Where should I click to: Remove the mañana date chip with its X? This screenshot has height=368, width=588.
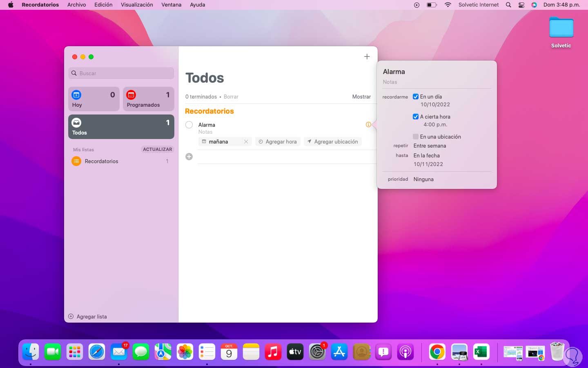246,141
